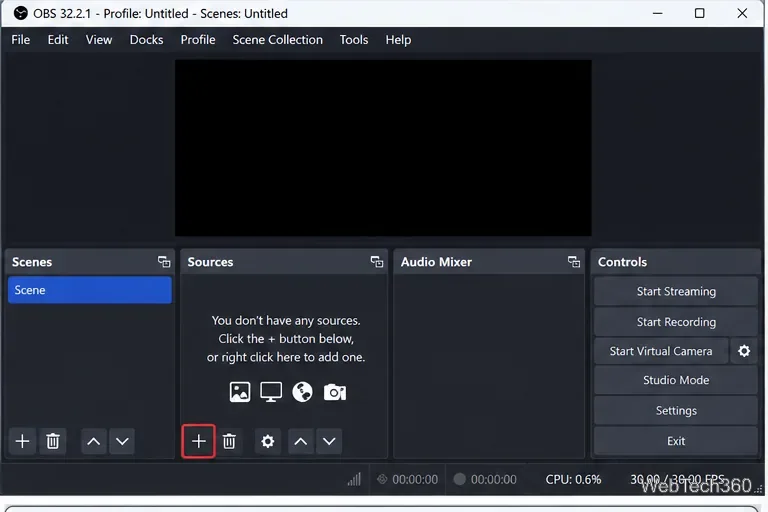Click the image source icon in Sources panel

tap(240, 392)
